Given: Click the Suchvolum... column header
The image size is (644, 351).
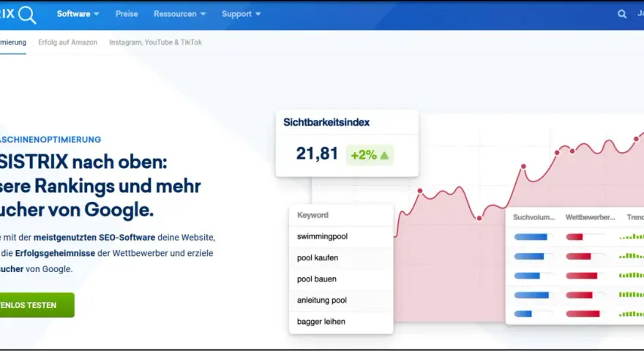Looking at the screenshot, I should pos(533,217).
